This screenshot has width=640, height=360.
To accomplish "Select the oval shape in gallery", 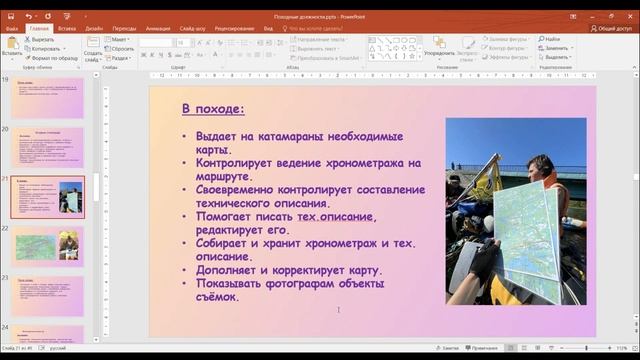I will coord(404,40).
